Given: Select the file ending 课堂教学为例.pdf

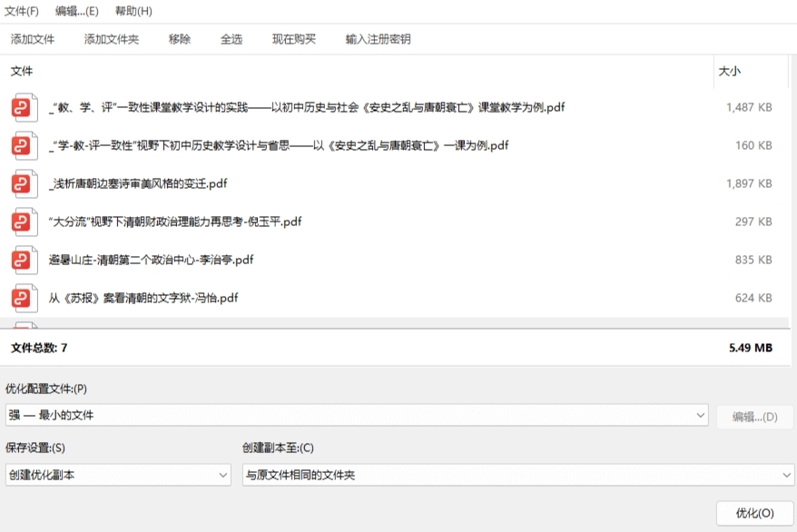Looking at the screenshot, I should 307,107.
